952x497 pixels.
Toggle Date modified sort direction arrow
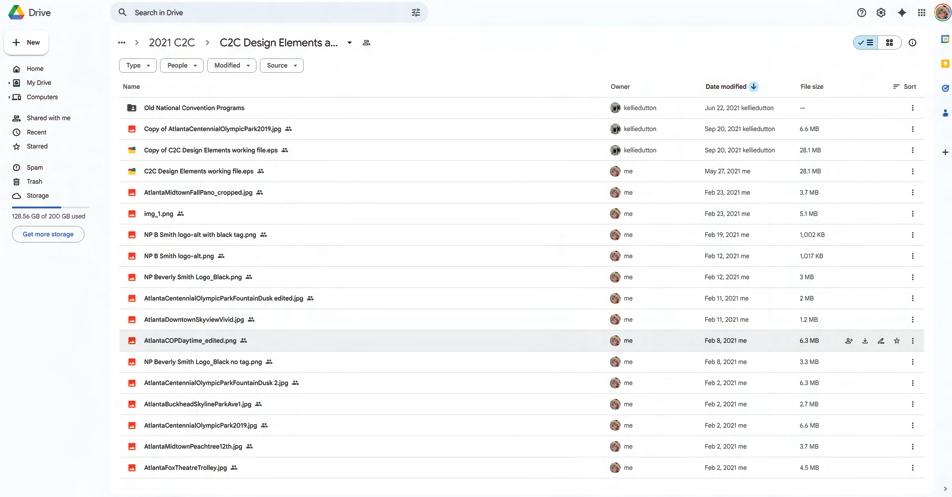(753, 86)
